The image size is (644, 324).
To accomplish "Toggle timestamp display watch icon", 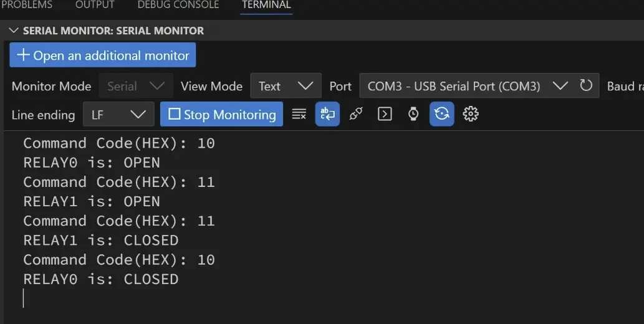I will [x=413, y=114].
